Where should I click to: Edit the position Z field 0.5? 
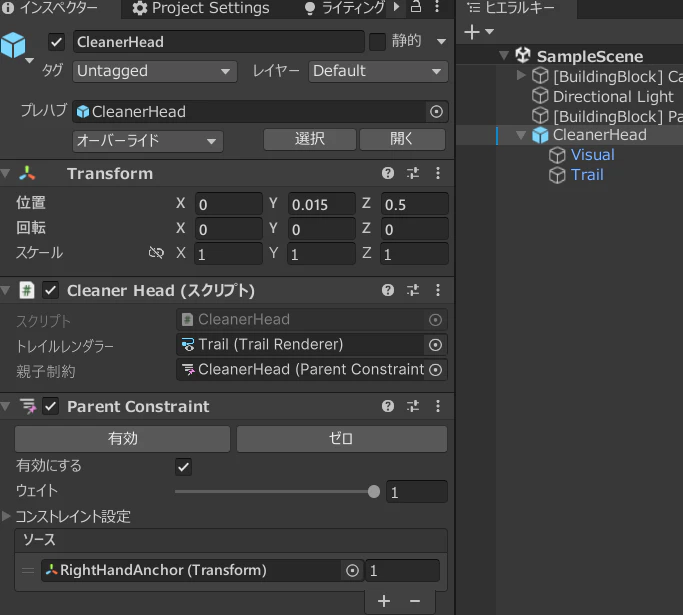coord(414,204)
